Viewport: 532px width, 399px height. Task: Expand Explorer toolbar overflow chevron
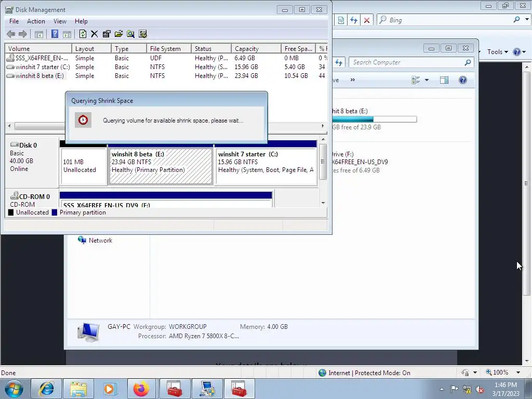tap(353, 79)
